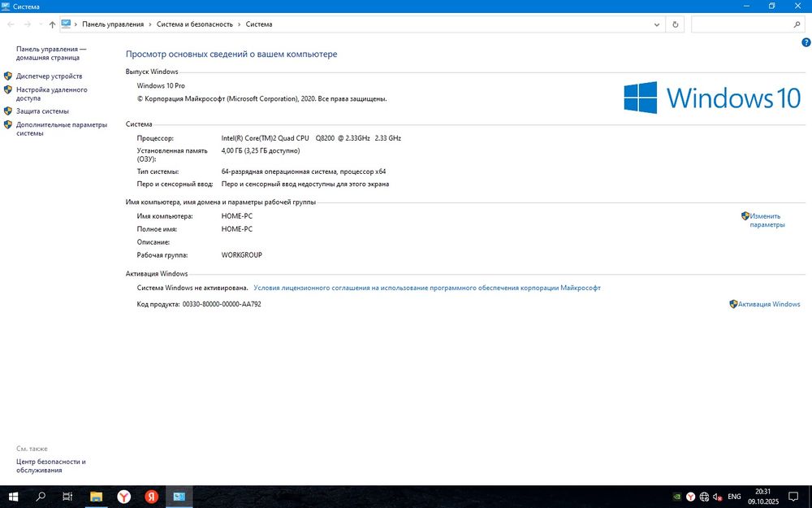This screenshot has height=508, width=812.
Task: Open taskbar search
Action: [41, 497]
